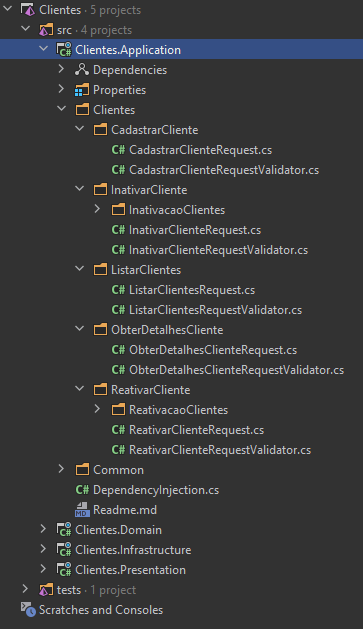Click C# icon of InativarClienteRequestValidator.cs
Viewport: 363px width, 629px height.
tap(118, 250)
